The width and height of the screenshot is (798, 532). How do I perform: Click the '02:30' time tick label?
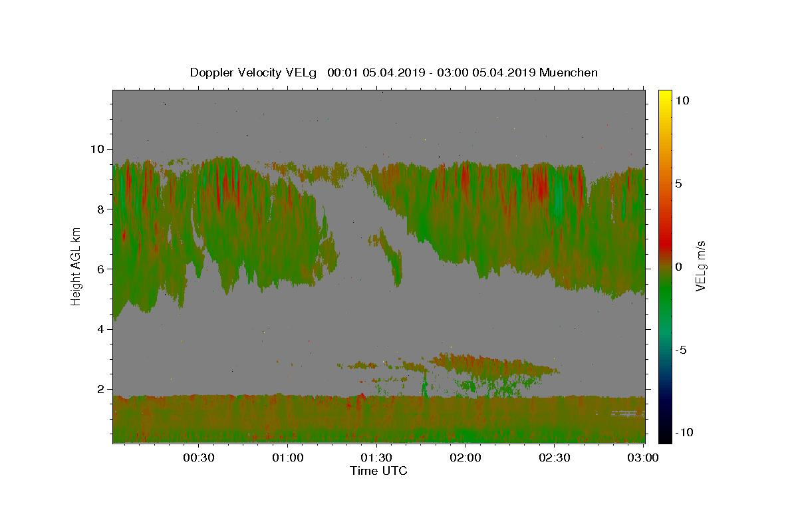tap(554, 458)
